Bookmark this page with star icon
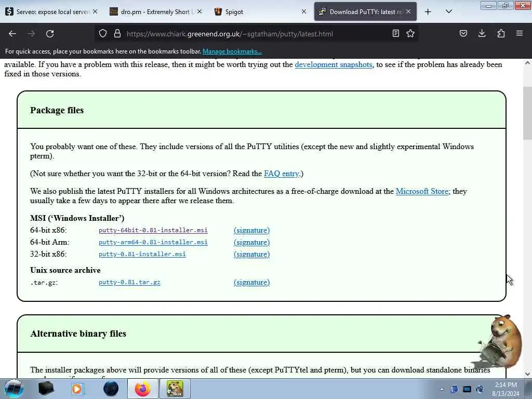 (410, 34)
